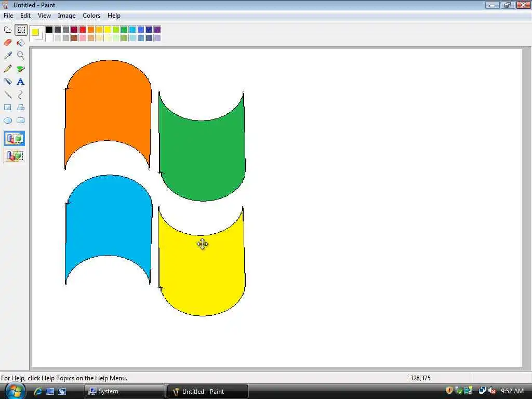Viewport: 532px width, 399px height.
Task: Select the Free-Form Select tool
Action: (x=8, y=30)
